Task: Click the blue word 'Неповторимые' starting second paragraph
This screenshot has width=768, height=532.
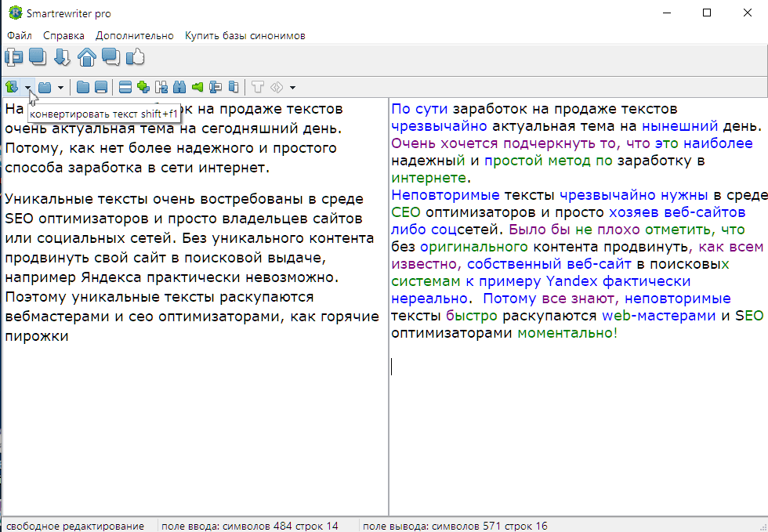Action: (x=446, y=195)
